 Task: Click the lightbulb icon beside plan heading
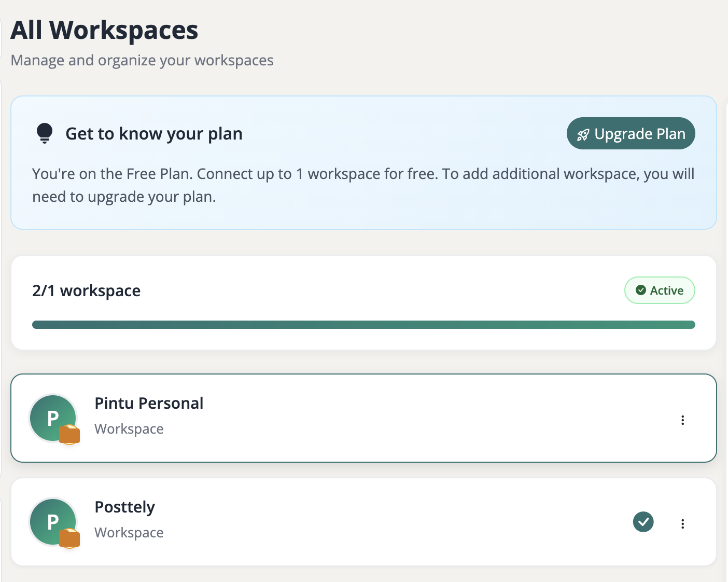(x=45, y=133)
